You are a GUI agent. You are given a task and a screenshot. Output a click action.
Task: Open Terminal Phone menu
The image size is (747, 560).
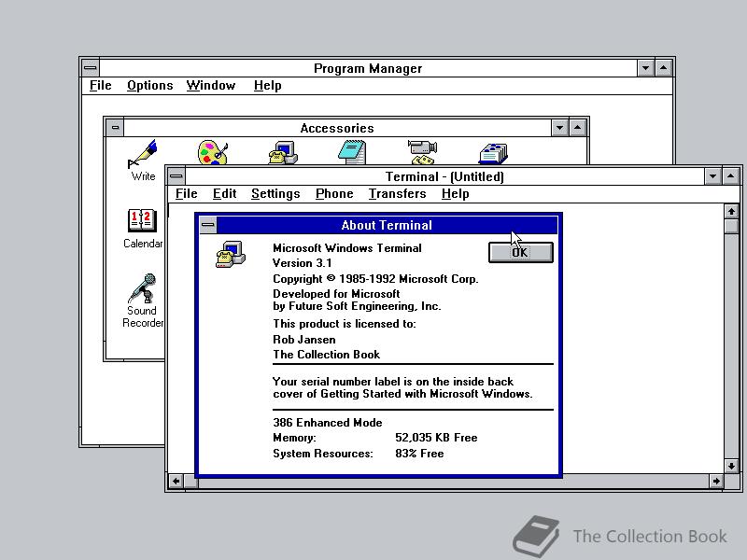click(334, 194)
